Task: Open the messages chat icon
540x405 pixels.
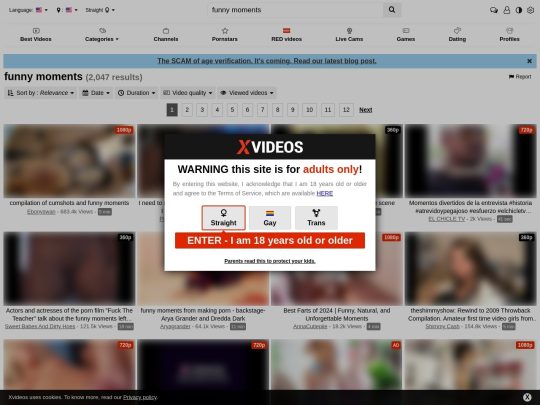Action: tap(494, 10)
